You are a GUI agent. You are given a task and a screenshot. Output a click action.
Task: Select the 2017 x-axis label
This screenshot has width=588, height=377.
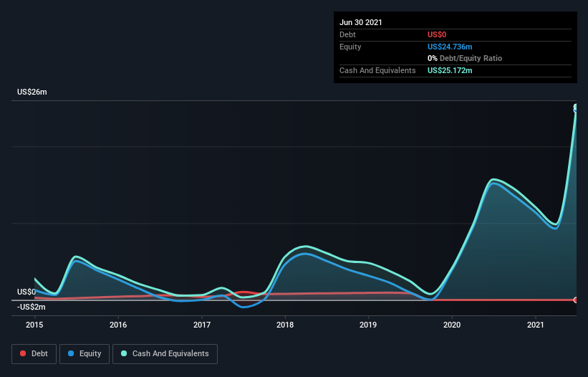point(202,325)
